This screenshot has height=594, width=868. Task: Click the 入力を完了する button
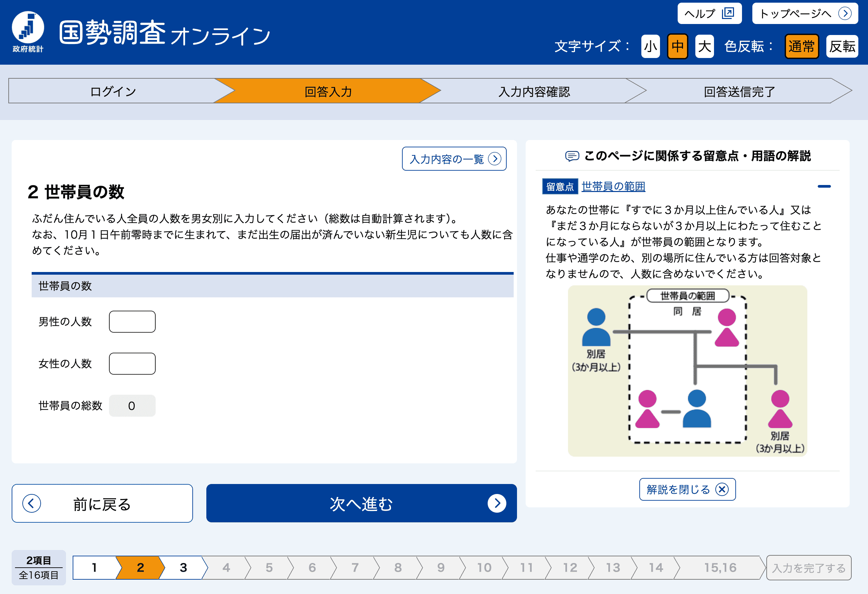point(808,568)
